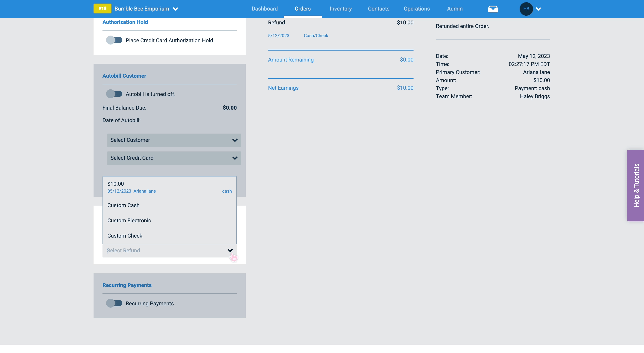The image size is (644, 353).
Task: Click the Ariana lane primary customer name
Action: pyautogui.click(x=537, y=72)
